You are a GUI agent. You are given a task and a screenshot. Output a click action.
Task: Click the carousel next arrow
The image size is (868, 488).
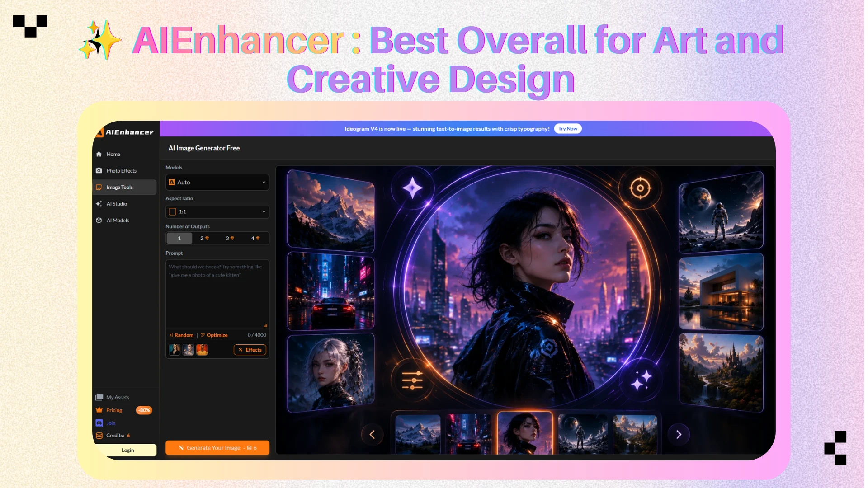click(x=679, y=435)
